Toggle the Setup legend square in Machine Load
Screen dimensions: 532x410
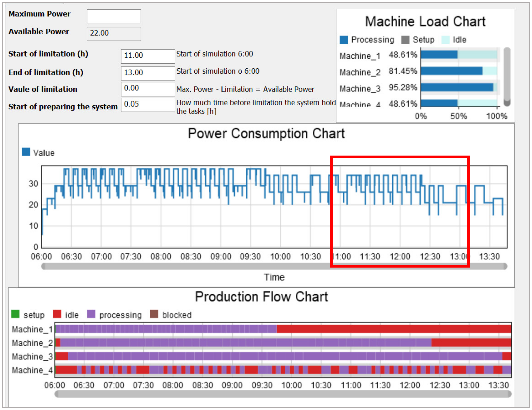pos(405,40)
